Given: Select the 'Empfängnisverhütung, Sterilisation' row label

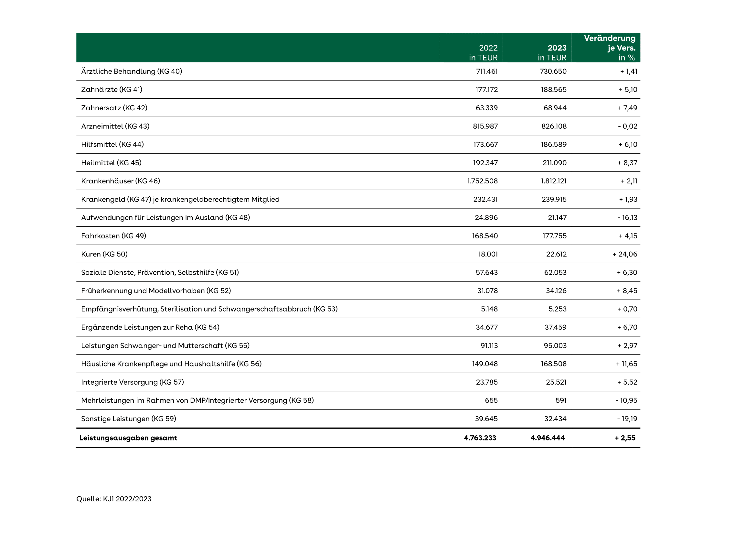Looking at the screenshot, I should tap(209, 309).
